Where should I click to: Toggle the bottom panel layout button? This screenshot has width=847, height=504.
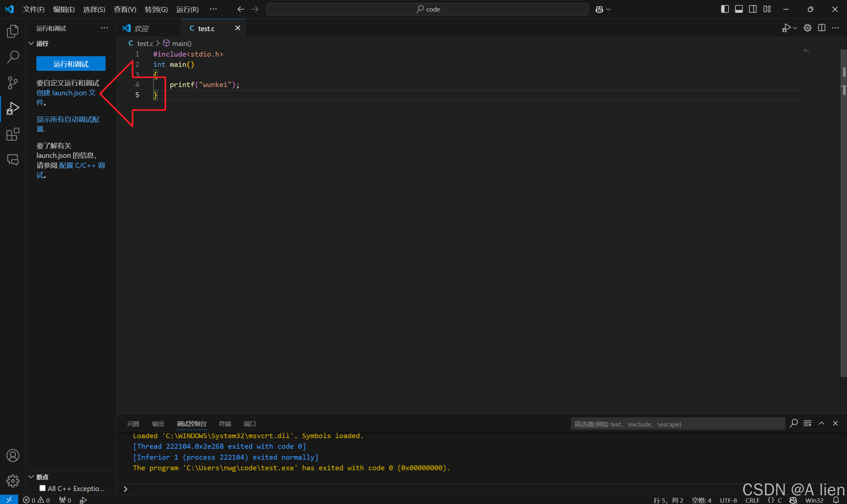point(739,9)
